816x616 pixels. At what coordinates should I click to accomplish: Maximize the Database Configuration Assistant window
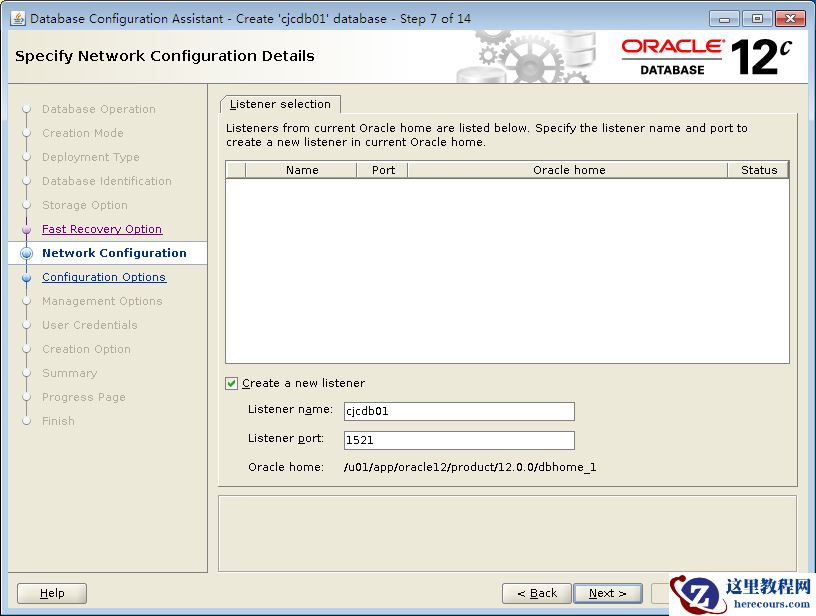(757, 18)
